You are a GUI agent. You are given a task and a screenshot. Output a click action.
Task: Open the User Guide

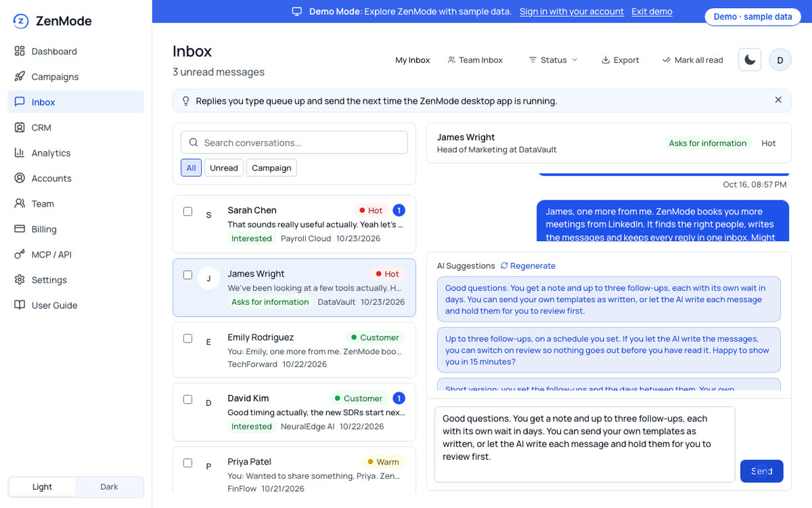76,305
